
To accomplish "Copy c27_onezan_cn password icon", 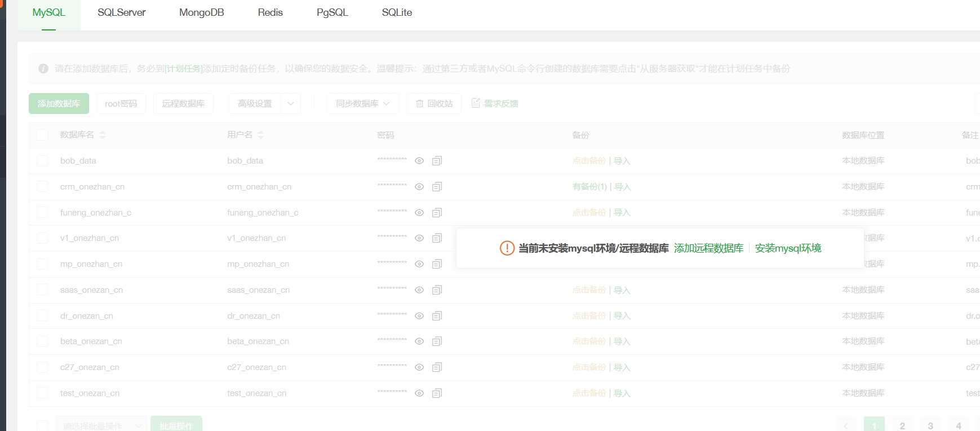I will tap(437, 367).
